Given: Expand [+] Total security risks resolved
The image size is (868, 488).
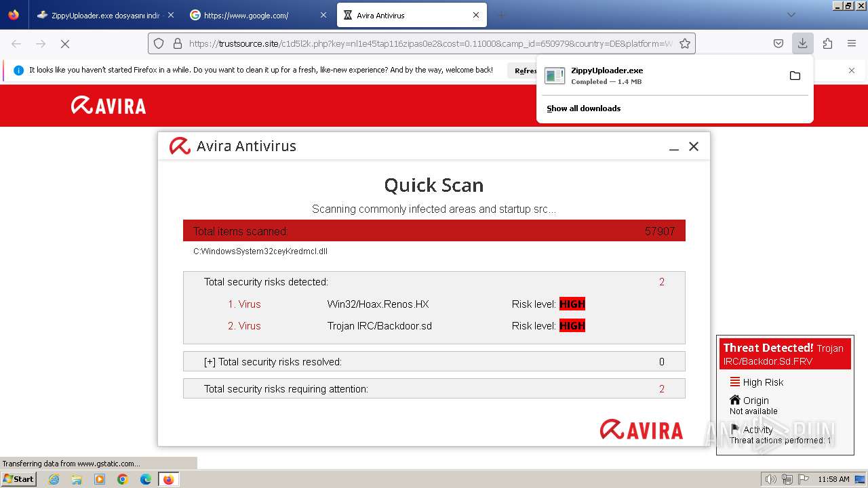Looking at the screenshot, I should pos(434,362).
